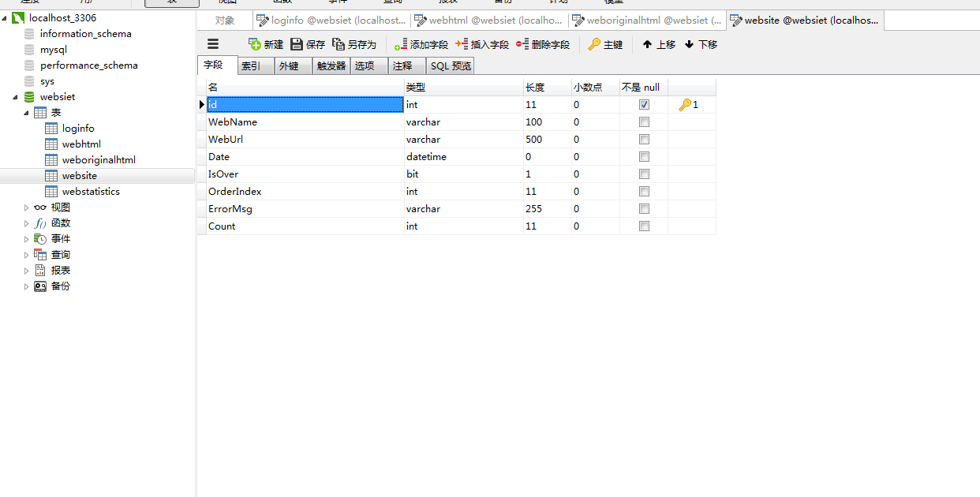Image resolution: width=980 pixels, height=497 pixels.
Task: Click Move Up (上移) arrow button
Action: [659, 44]
